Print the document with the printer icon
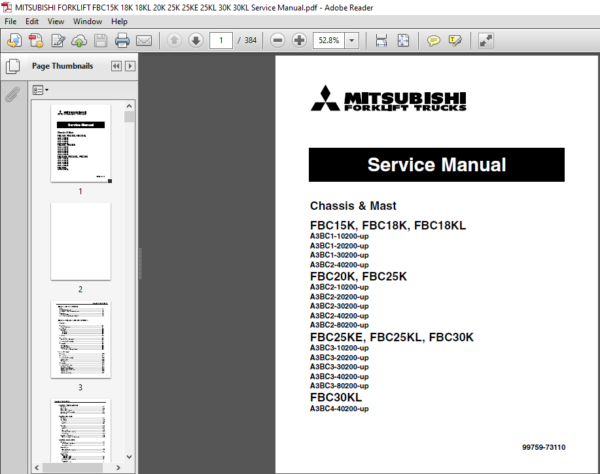600x474 pixels. click(122, 41)
